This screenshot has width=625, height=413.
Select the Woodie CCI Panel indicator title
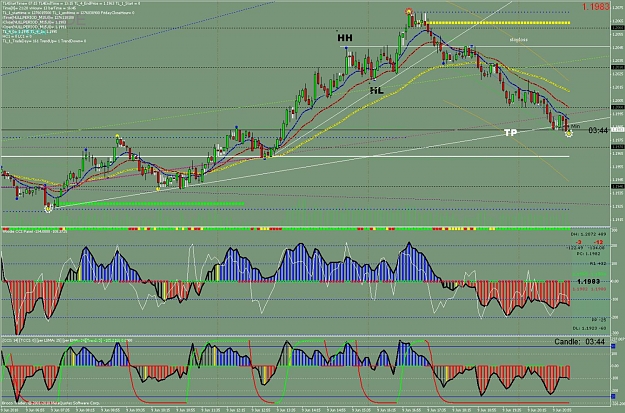click(35, 231)
